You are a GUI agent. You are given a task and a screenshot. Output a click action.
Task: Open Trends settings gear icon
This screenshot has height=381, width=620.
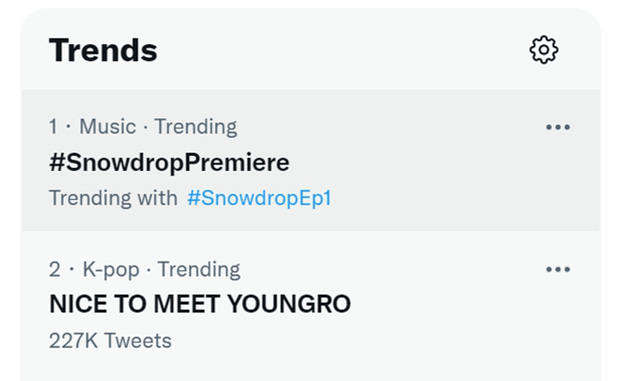click(544, 50)
